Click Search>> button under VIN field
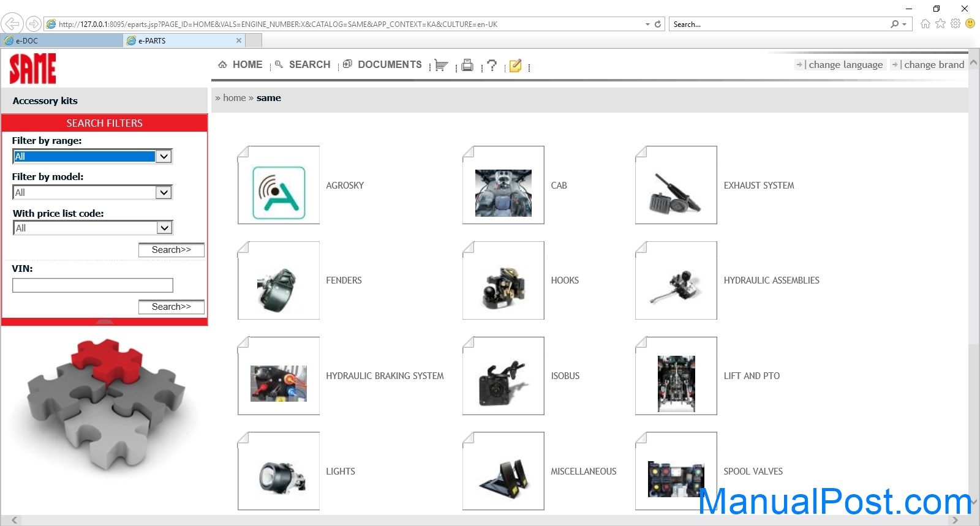980x526 pixels. click(171, 307)
